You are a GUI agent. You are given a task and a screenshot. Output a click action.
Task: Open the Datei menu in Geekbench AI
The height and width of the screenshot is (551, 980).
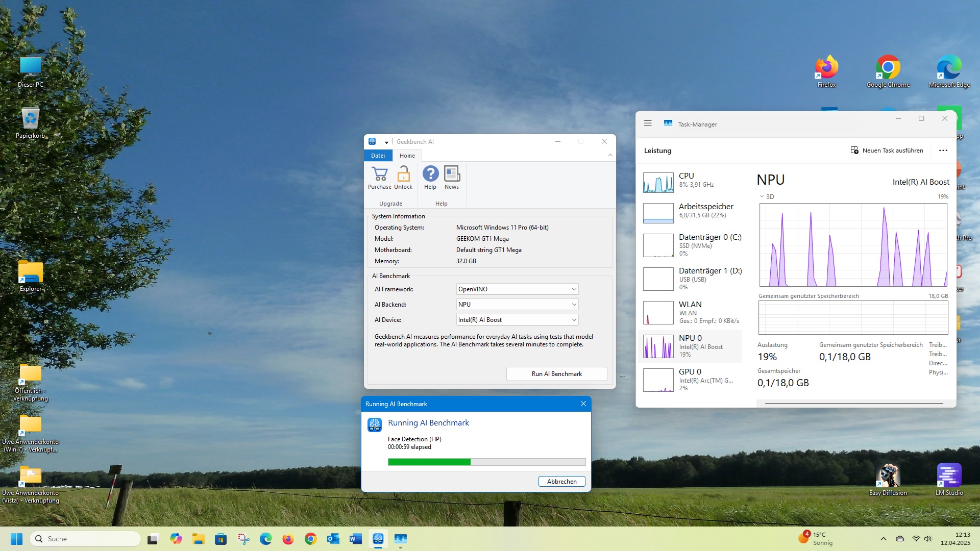click(x=378, y=155)
